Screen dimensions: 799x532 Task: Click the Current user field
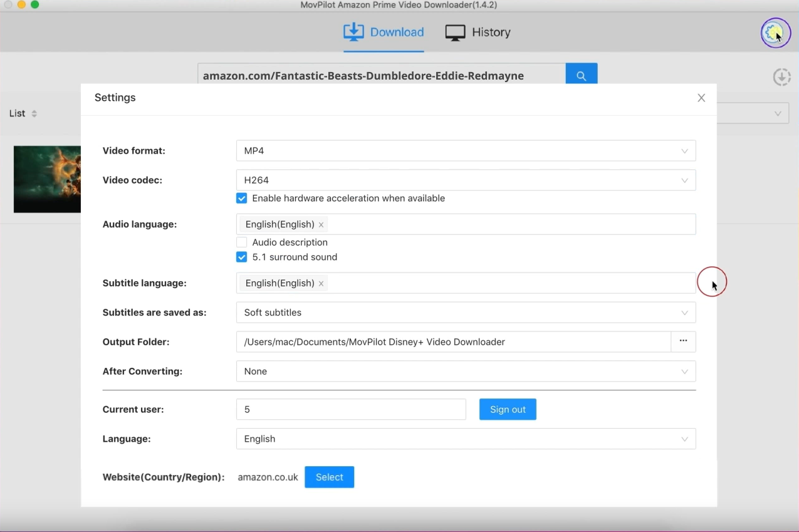pos(351,409)
